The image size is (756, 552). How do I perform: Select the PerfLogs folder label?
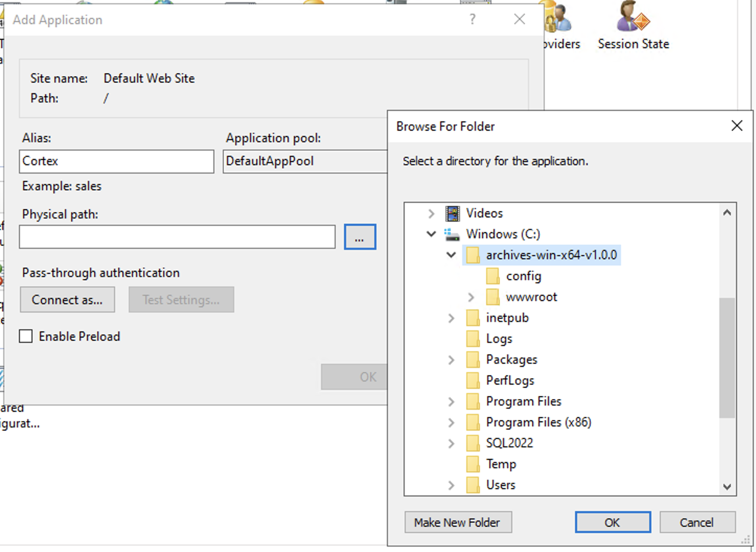click(510, 381)
